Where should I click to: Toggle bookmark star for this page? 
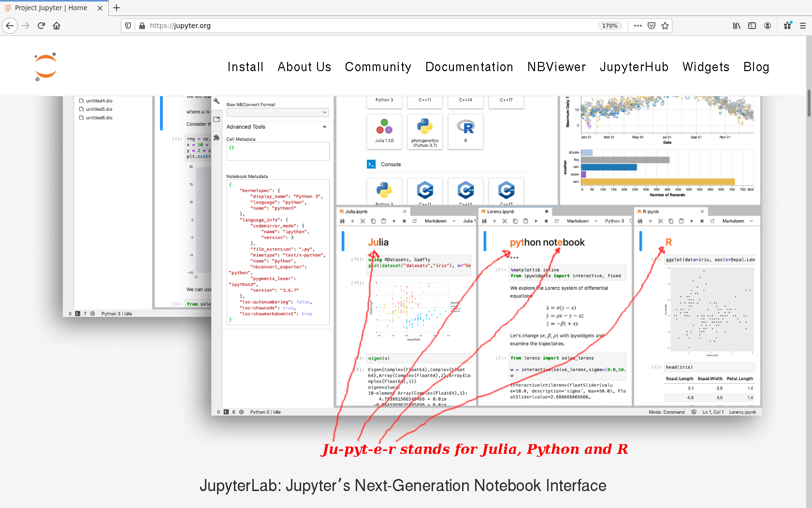coord(665,26)
